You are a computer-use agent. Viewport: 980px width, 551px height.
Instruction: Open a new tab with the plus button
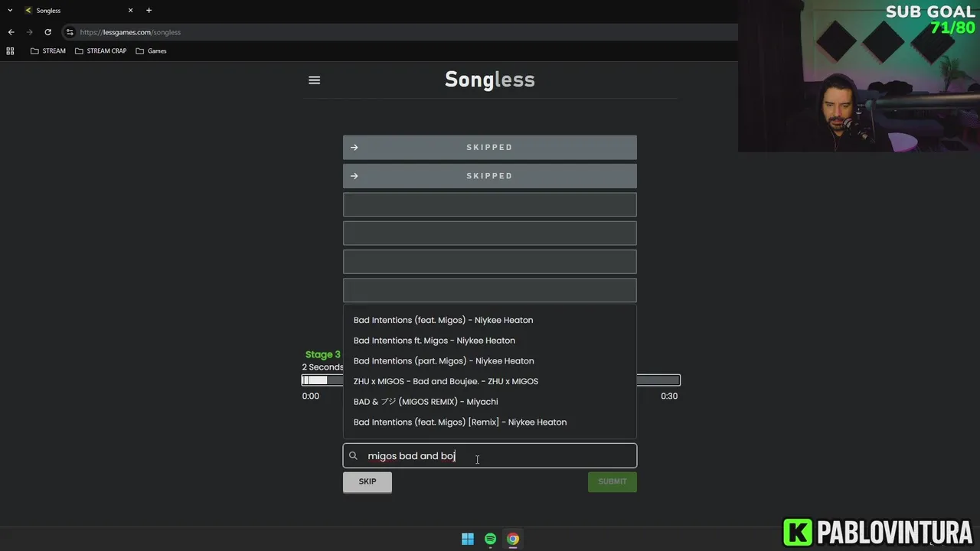pos(149,10)
